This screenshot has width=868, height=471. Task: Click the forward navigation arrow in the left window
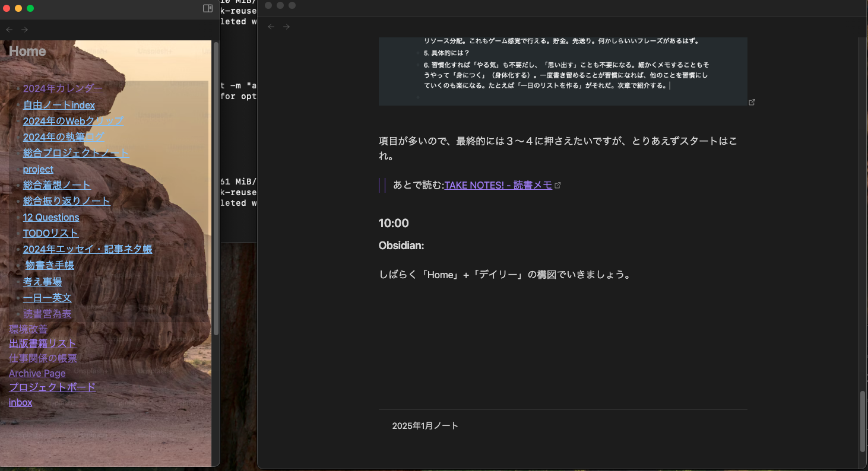point(24,29)
